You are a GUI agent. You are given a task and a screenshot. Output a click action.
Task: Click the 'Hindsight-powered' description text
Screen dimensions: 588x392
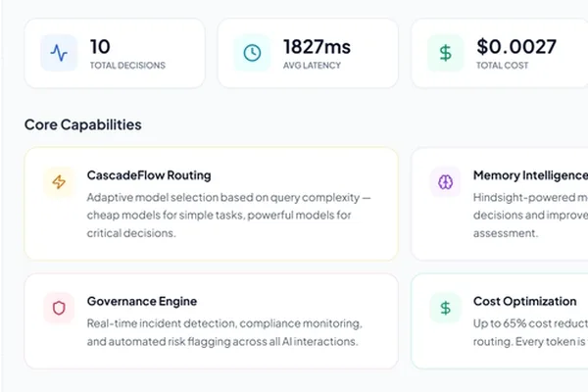pos(530,216)
